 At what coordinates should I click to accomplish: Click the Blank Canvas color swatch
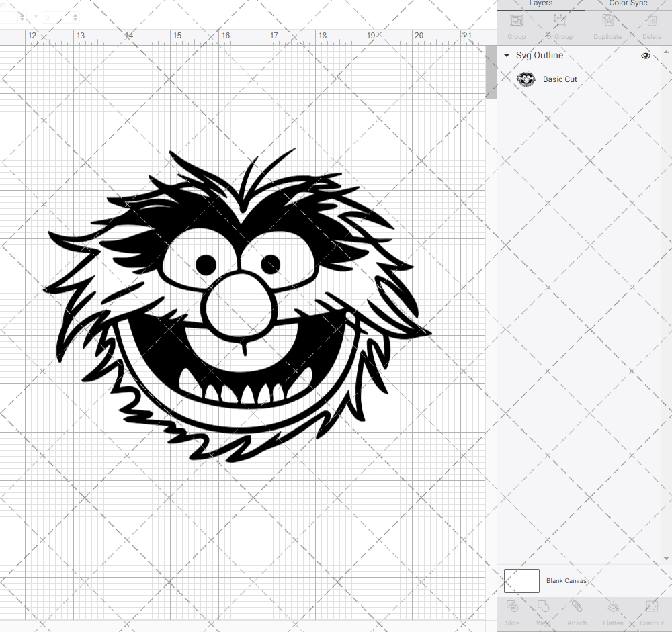[521, 581]
